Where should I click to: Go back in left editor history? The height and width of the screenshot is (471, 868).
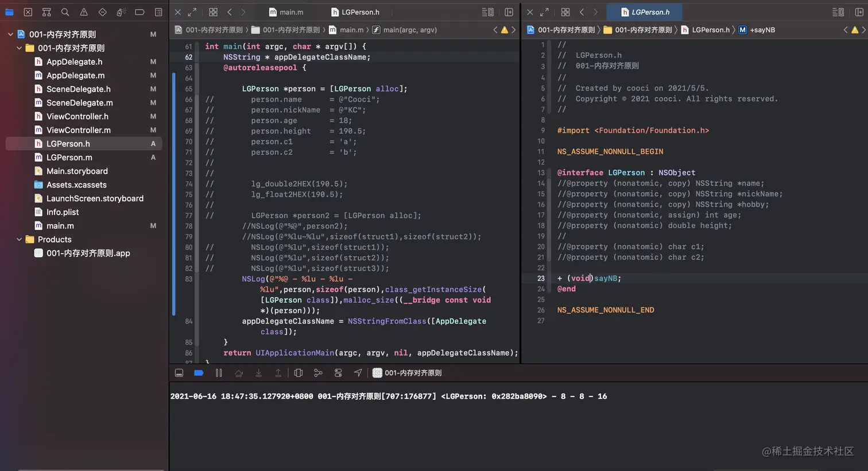point(230,12)
